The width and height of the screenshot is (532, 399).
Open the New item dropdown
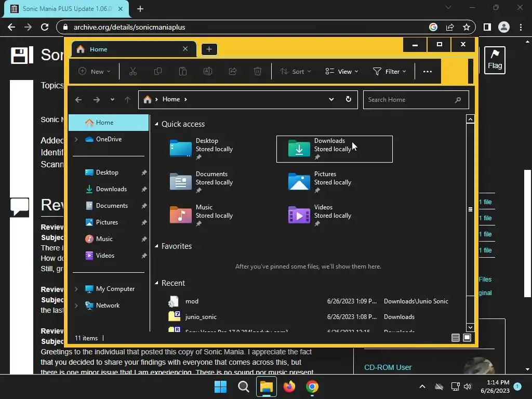(x=95, y=72)
